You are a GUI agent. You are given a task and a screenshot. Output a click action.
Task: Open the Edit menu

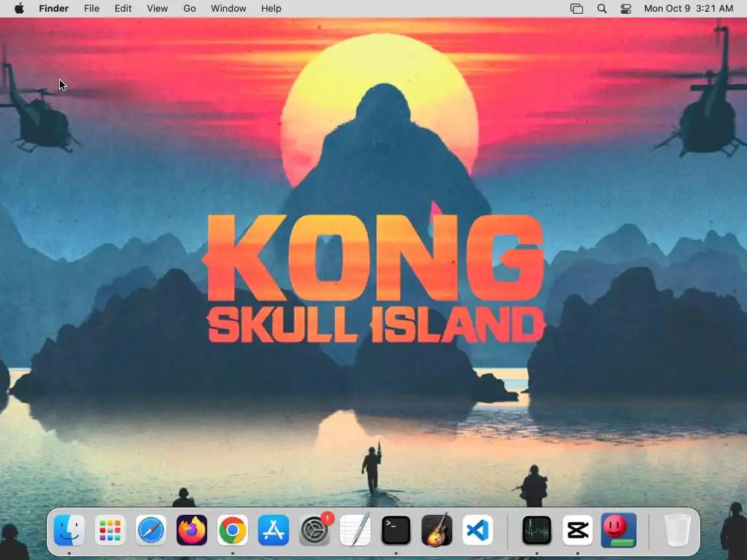coord(123,9)
